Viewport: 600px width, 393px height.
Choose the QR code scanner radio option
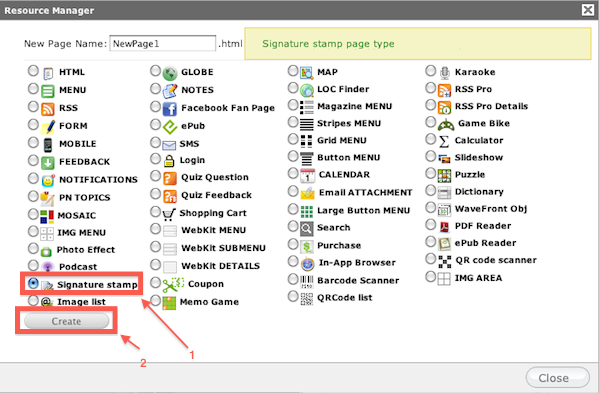pyautogui.click(x=430, y=259)
